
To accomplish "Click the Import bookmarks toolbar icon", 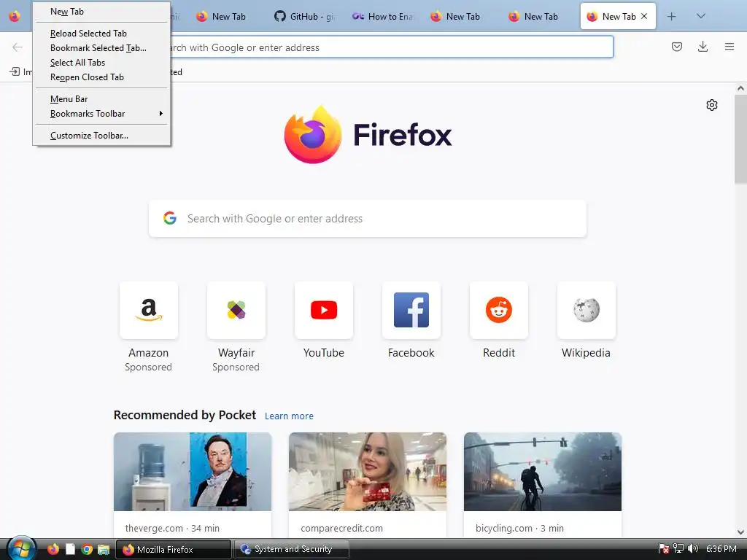I will pos(15,72).
